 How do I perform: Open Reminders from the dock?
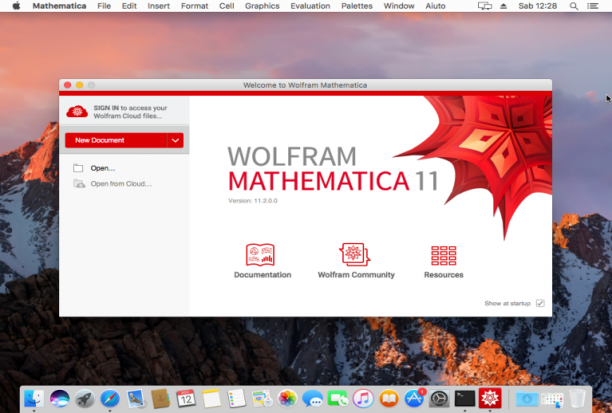coord(237,399)
